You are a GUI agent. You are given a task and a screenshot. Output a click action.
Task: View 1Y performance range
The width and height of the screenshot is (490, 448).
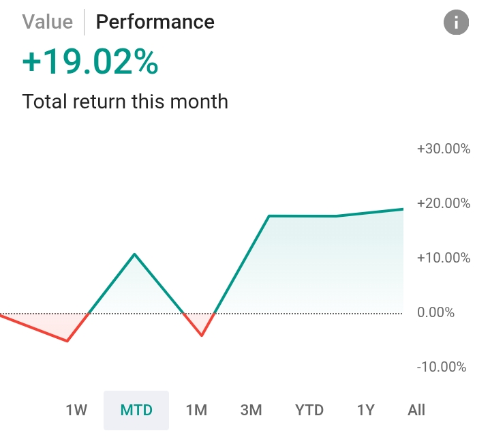click(x=366, y=410)
